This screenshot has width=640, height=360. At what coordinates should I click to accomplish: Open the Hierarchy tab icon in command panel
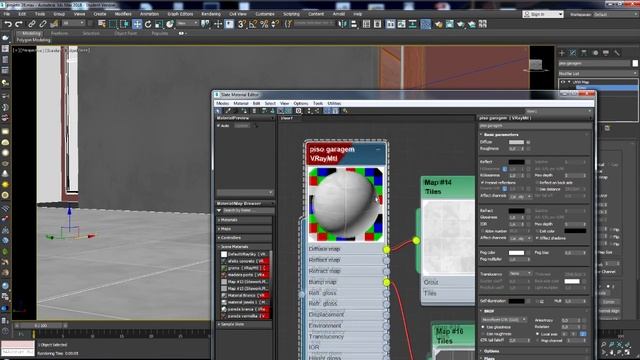(584, 53)
